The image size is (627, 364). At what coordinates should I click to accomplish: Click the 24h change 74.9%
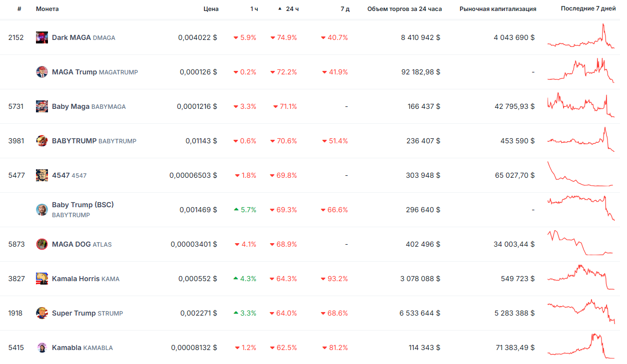[x=284, y=37]
